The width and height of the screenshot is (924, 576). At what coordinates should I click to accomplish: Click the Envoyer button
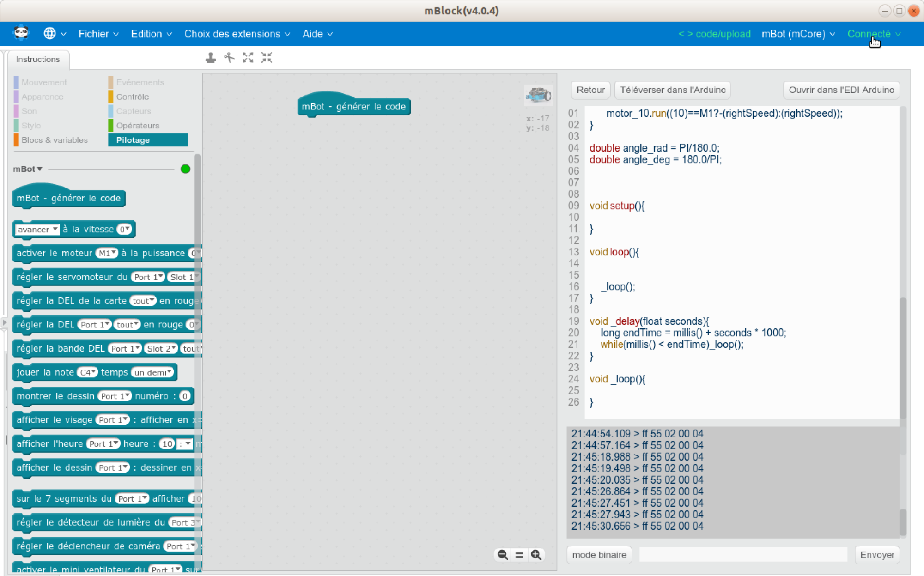coord(877,555)
